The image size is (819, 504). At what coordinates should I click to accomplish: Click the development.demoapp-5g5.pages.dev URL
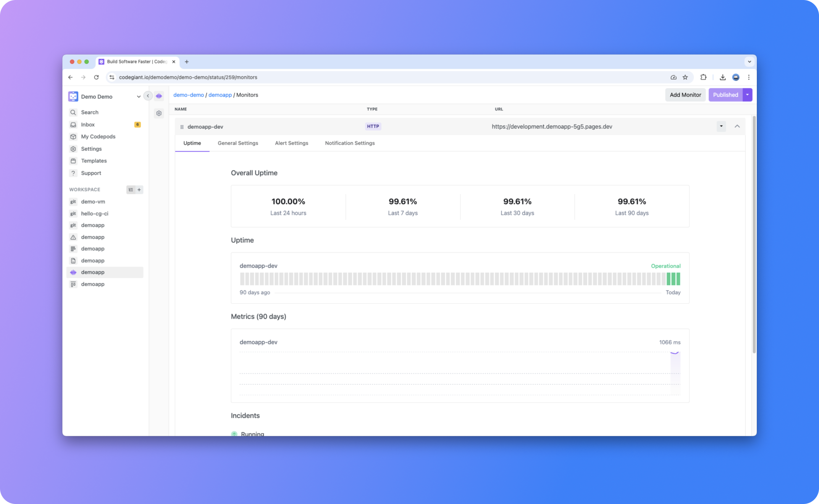552,126
